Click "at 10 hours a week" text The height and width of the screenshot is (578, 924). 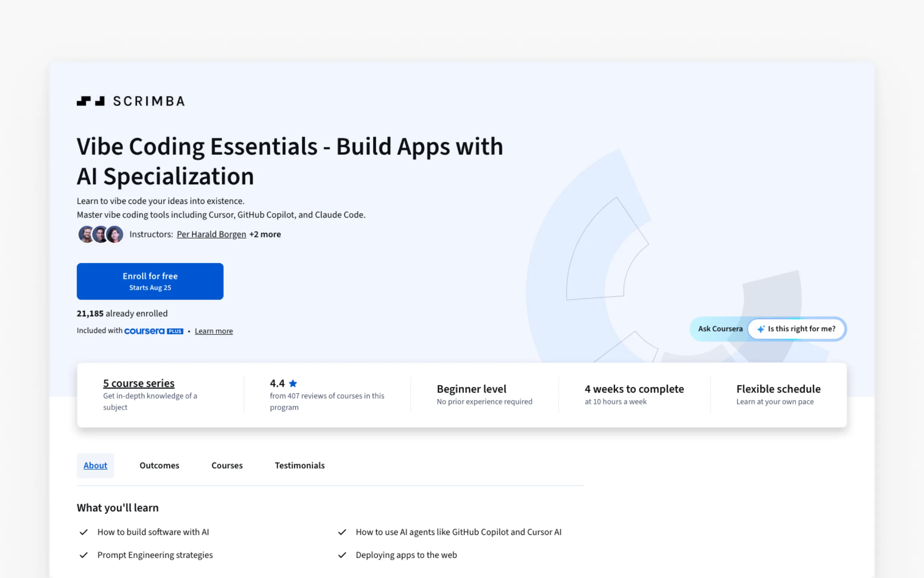[x=615, y=402]
